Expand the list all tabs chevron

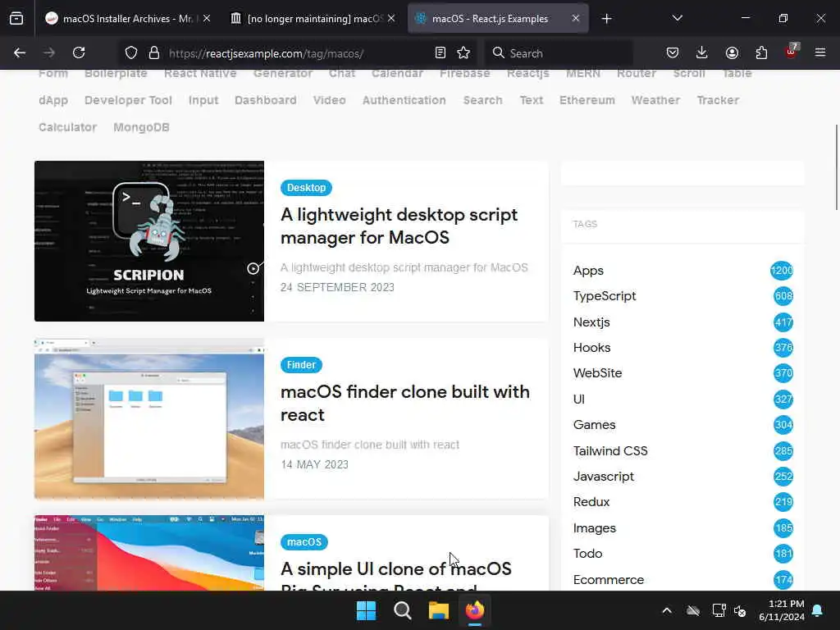pyautogui.click(x=677, y=19)
